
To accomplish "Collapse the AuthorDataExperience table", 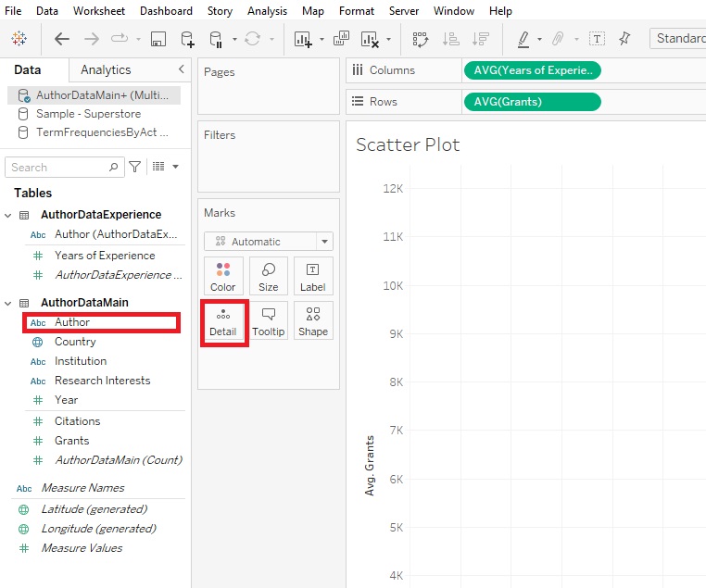I will click(x=7, y=216).
